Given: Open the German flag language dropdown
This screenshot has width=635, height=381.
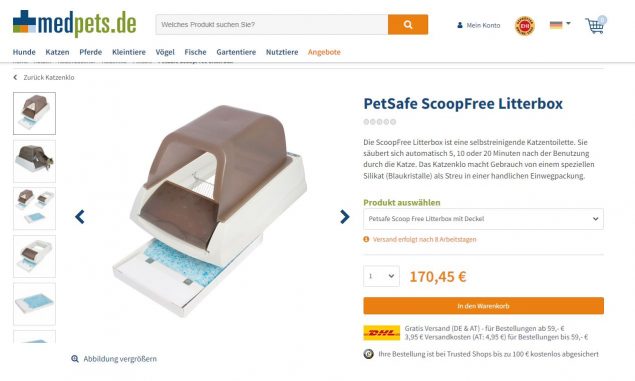Looking at the screenshot, I should (560, 25).
